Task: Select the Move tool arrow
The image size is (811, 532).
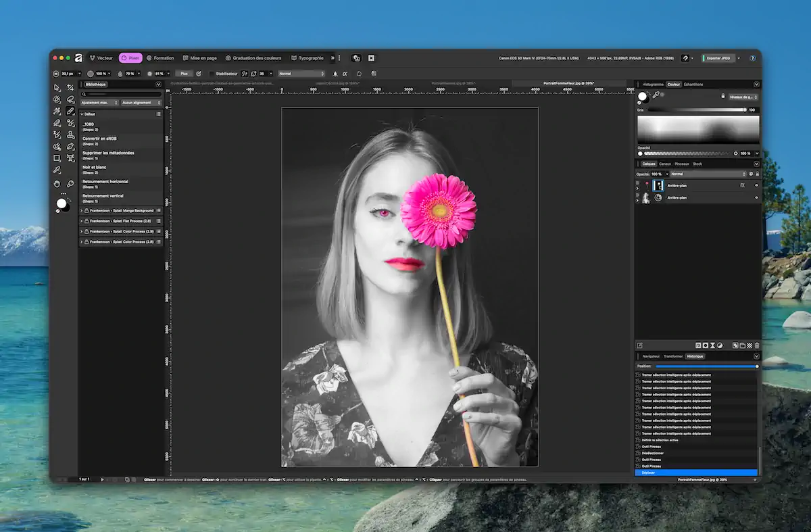Action: tap(57, 88)
